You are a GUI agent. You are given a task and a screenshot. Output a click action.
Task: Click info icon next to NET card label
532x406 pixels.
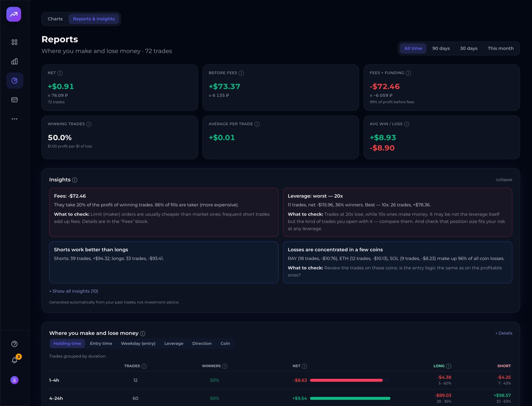pos(60,73)
